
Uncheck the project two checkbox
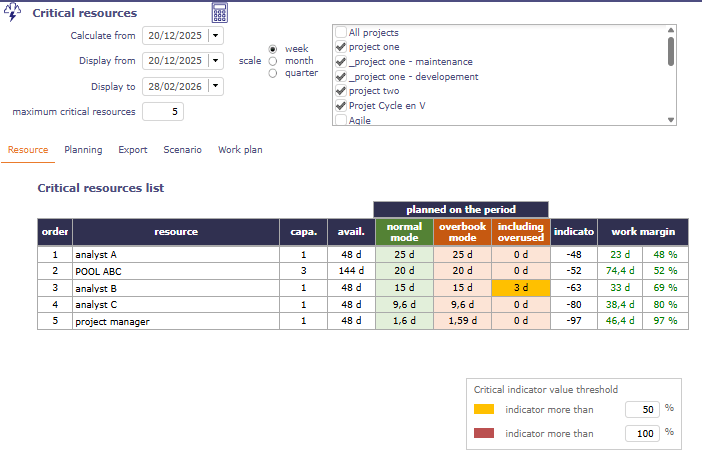[342, 90]
